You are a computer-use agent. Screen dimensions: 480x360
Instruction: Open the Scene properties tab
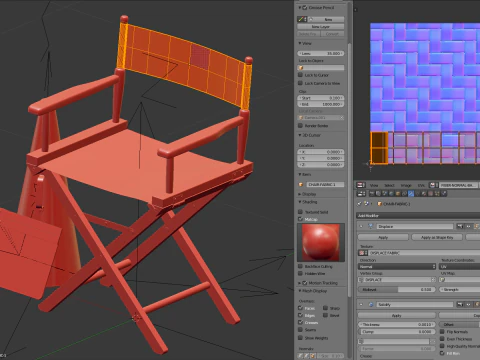pos(385,194)
